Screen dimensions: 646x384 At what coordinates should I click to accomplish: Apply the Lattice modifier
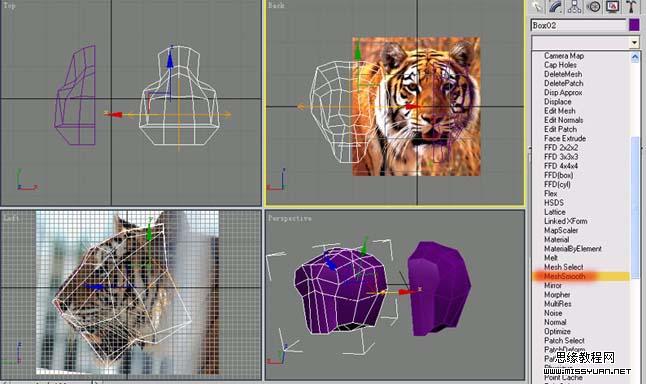[x=555, y=212]
